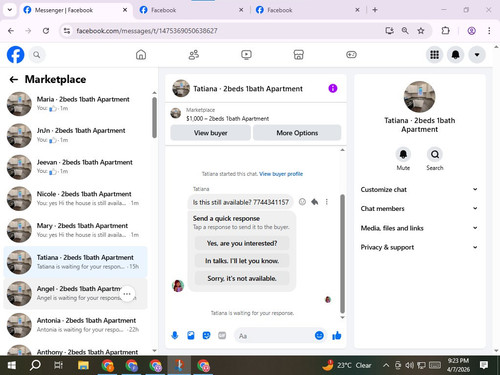The width and height of the screenshot is (500, 375).
Task: Open the Extensions puzzle icon
Action: pos(445,31)
